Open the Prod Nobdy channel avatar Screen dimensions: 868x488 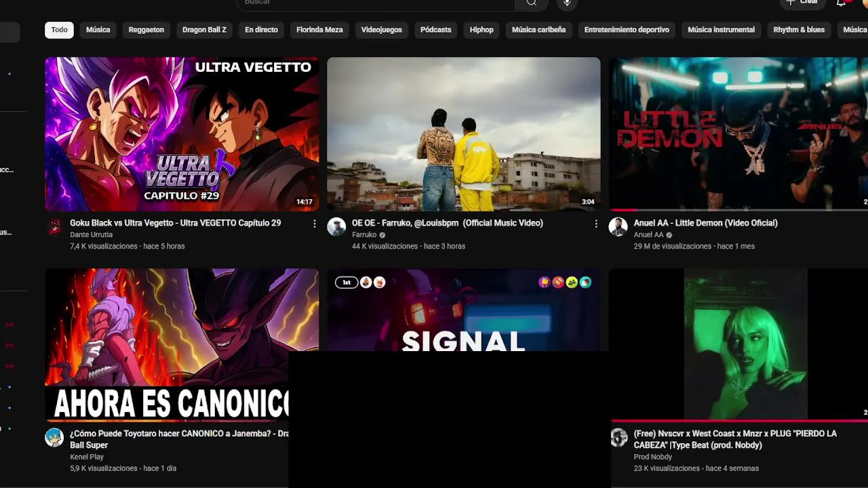618,438
